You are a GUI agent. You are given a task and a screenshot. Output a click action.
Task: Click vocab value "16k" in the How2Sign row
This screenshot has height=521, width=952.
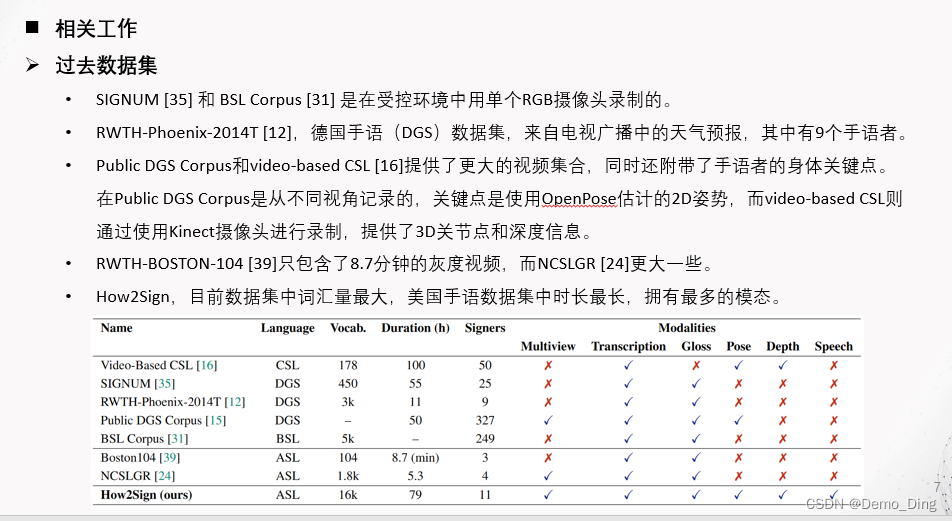(348, 495)
